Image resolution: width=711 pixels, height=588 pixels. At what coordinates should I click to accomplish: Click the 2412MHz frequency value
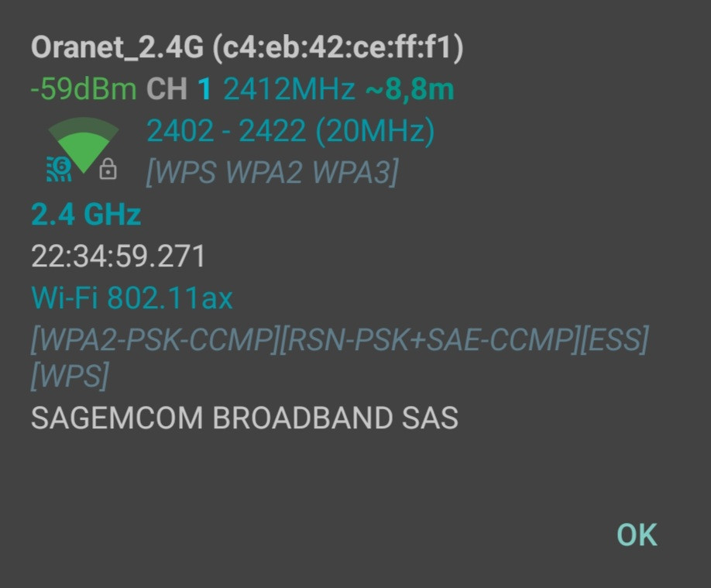[289, 89]
